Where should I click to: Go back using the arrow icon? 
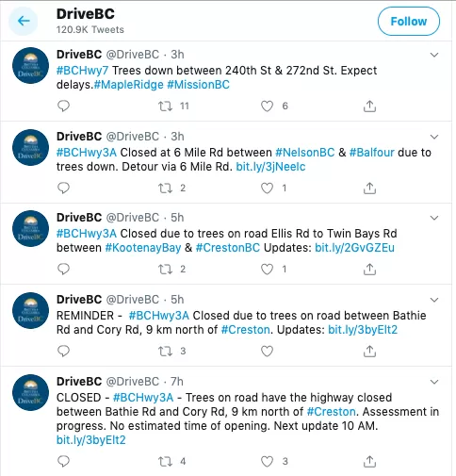click(x=24, y=21)
